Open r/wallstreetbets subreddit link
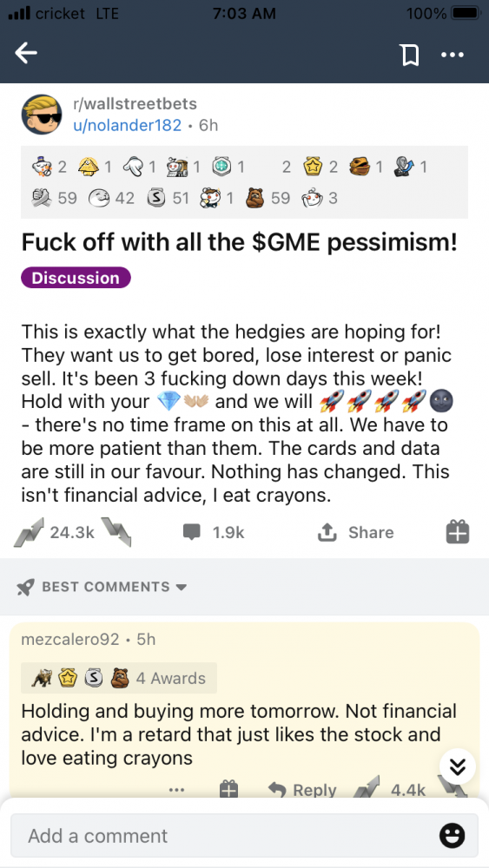This screenshot has height=868, width=489. (135, 103)
